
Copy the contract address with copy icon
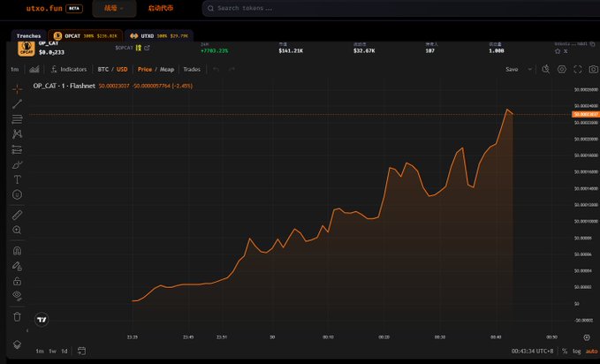pyautogui.click(x=592, y=44)
